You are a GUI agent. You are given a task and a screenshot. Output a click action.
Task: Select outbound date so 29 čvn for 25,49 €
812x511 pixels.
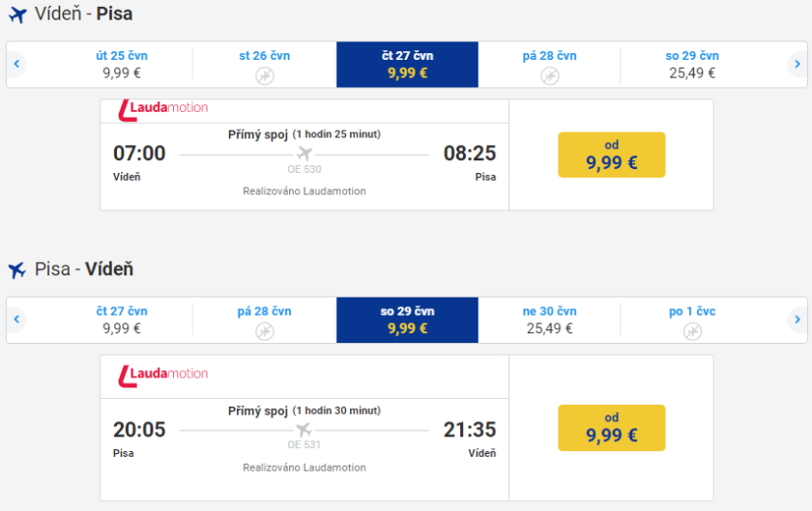pos(692,64)
